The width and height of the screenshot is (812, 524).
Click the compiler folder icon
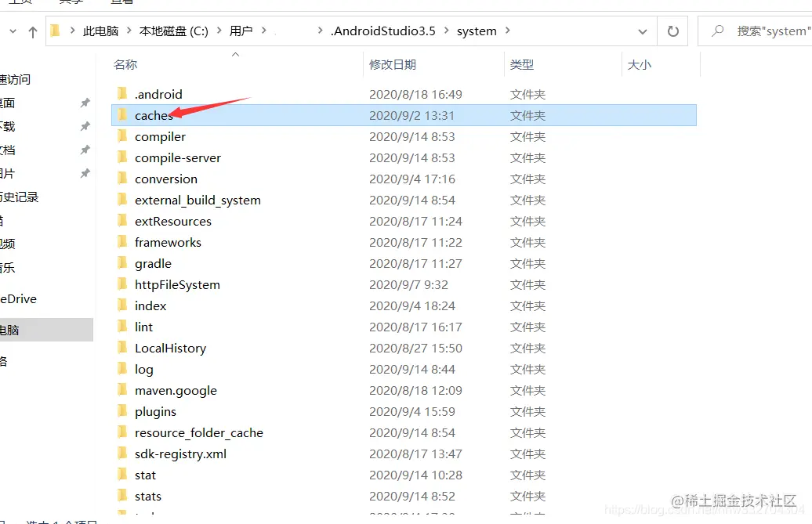tap(122, 136)
